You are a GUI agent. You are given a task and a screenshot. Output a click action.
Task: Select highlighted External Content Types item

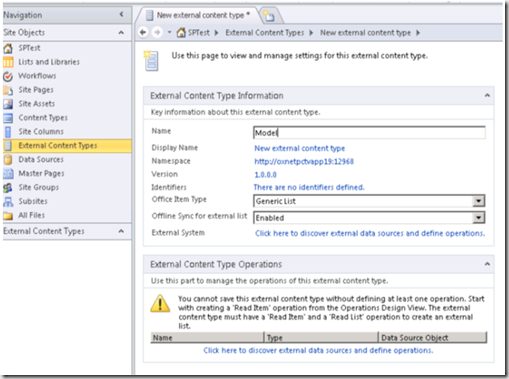pos(67,146)
